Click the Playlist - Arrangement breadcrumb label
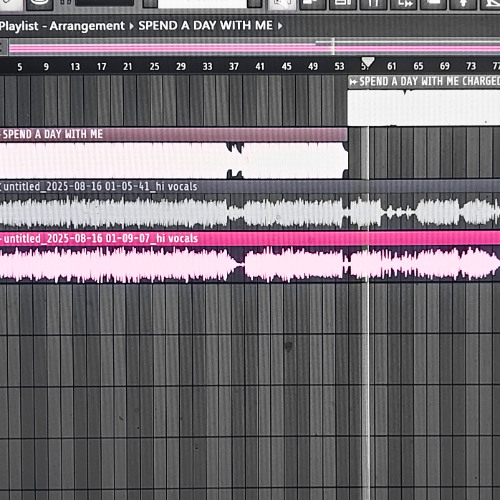 point(62,26)
